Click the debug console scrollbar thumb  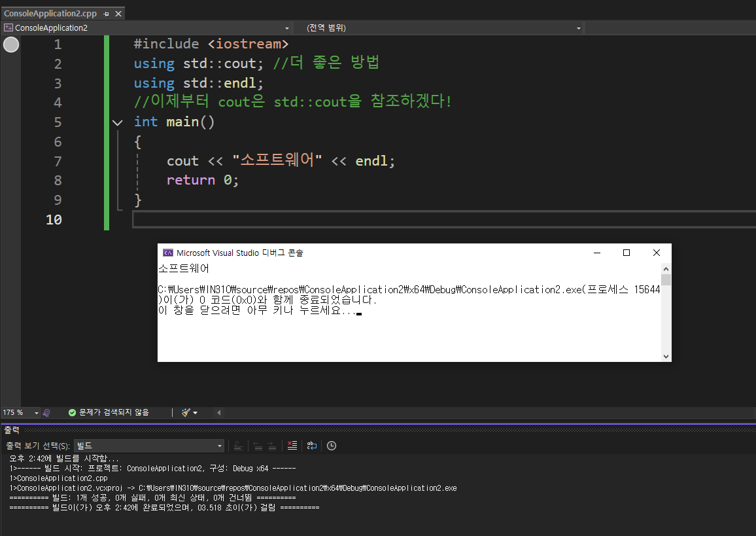(666, 280)
